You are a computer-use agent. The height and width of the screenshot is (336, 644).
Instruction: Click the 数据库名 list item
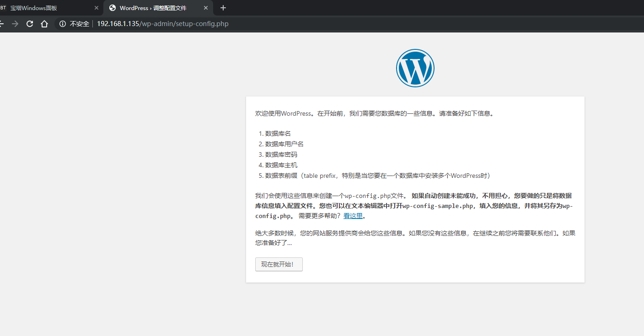coord(278,133)
